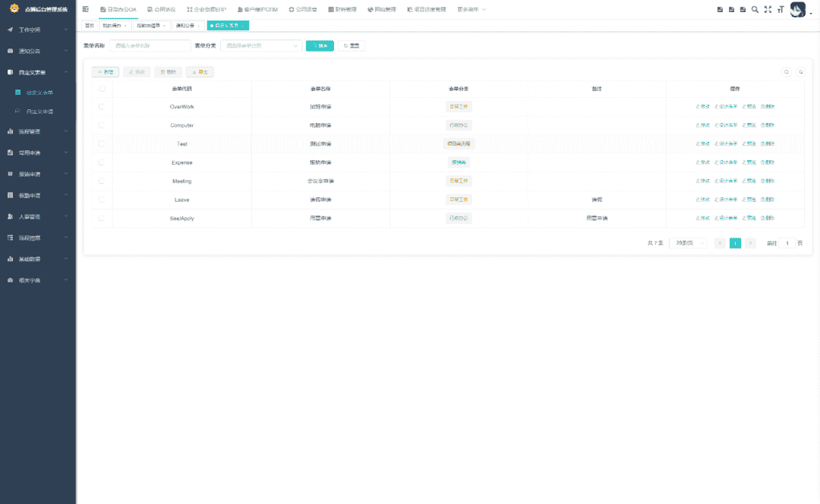Image resolution: width=820 pixels, height=504 pixels.
Task: Open the page size dropdown in pagination
Action: 687,244
